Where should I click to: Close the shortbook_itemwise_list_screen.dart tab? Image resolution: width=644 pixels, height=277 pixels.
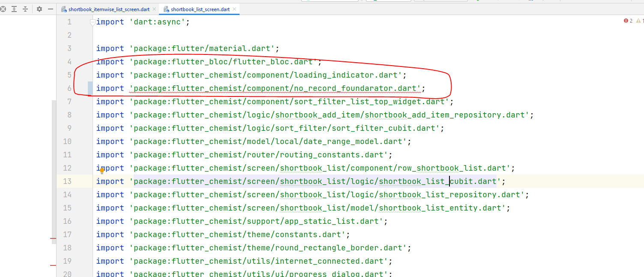tap(155, 8)
